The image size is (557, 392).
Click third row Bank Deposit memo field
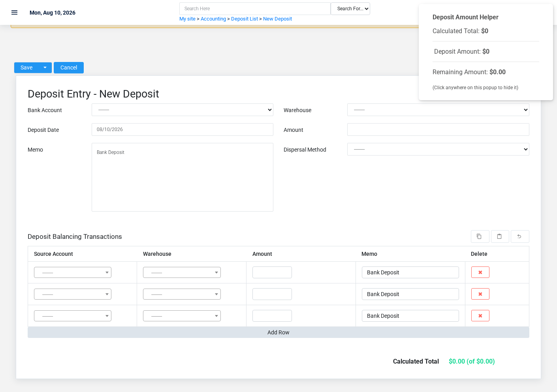click(410, 316)
